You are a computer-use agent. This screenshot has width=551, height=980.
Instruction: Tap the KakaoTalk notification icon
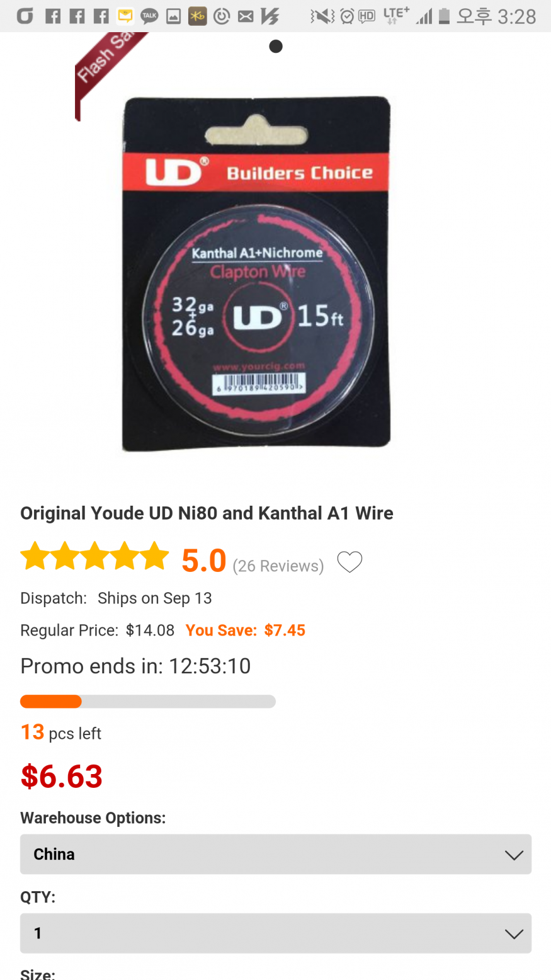(149, 16)
